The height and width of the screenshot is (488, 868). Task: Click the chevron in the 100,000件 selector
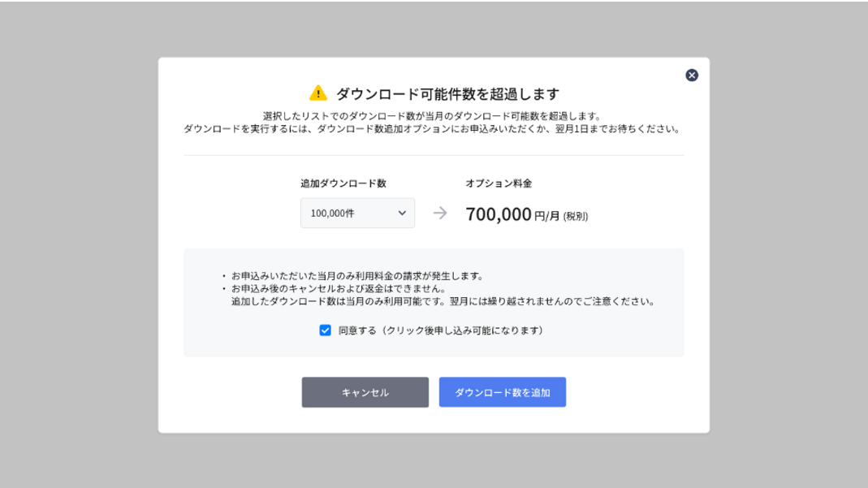click(402, 213)
